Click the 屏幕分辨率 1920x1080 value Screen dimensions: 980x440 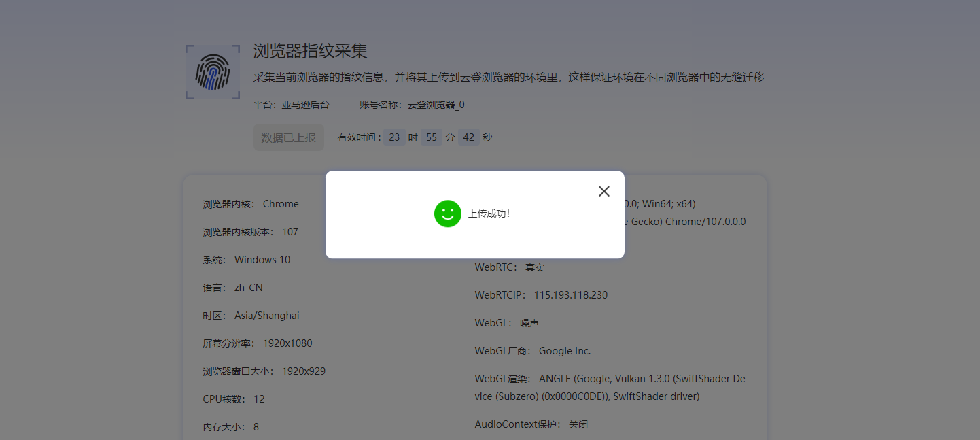tap(288, 343)
